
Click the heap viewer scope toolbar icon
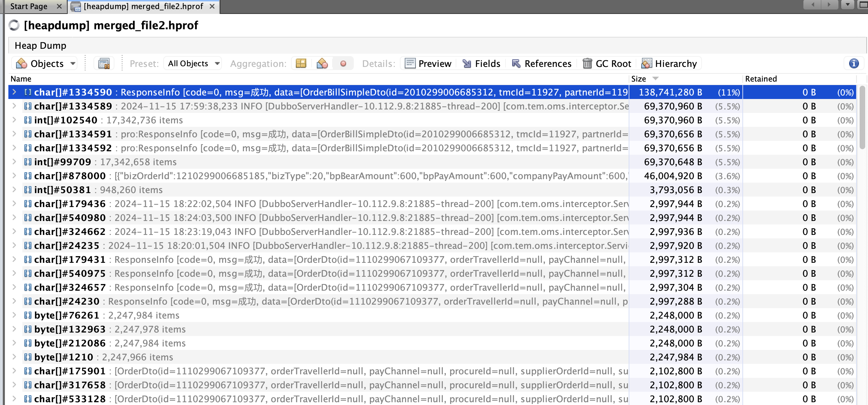104,63
